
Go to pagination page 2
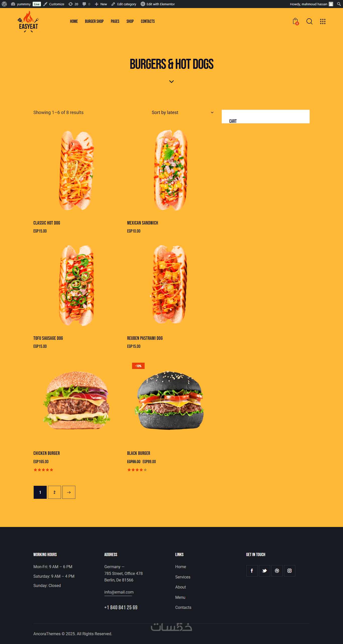[x=54, y=492]
